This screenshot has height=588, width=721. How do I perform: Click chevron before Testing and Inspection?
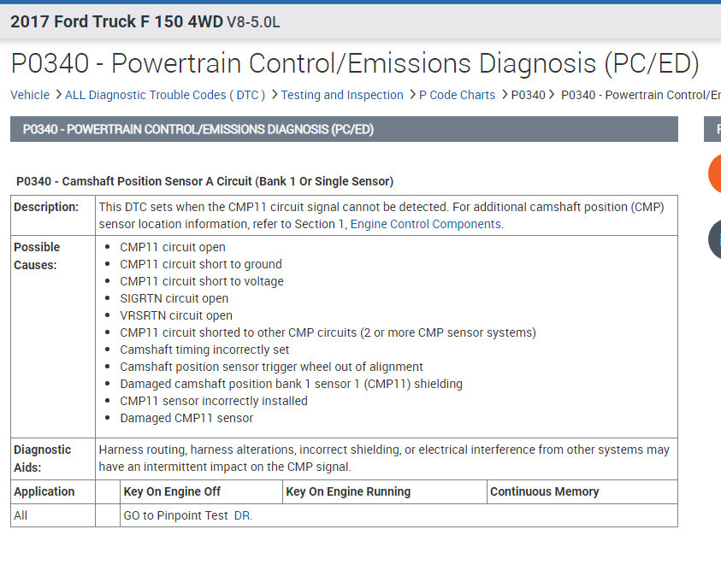coord(274,95)
